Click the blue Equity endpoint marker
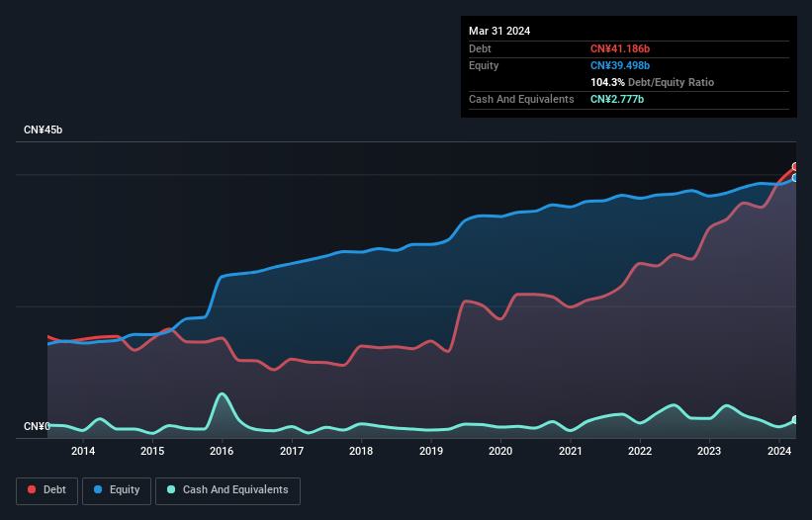This screenshot has height=520, width=812. [x=795, y=178]
